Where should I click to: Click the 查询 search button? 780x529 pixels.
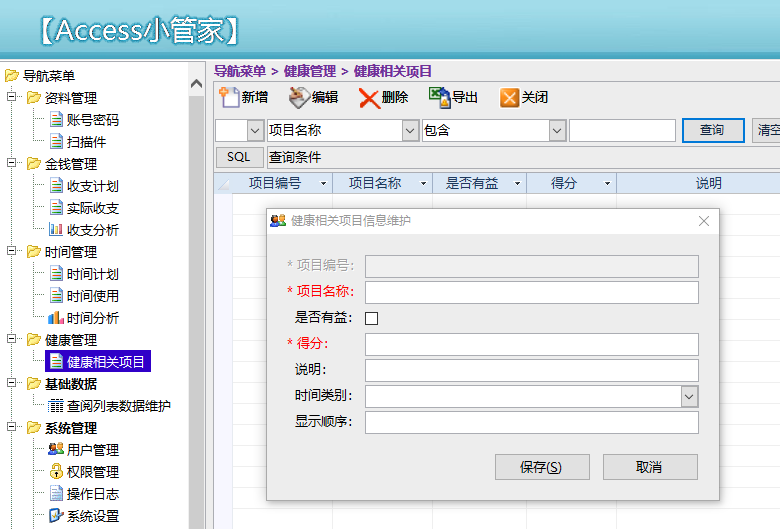713,130
